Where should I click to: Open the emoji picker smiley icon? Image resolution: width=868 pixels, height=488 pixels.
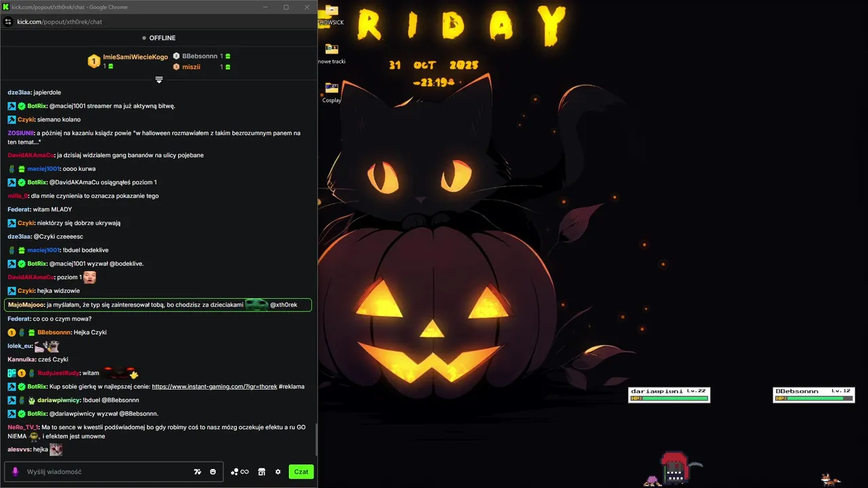click(x=213, y=472)
